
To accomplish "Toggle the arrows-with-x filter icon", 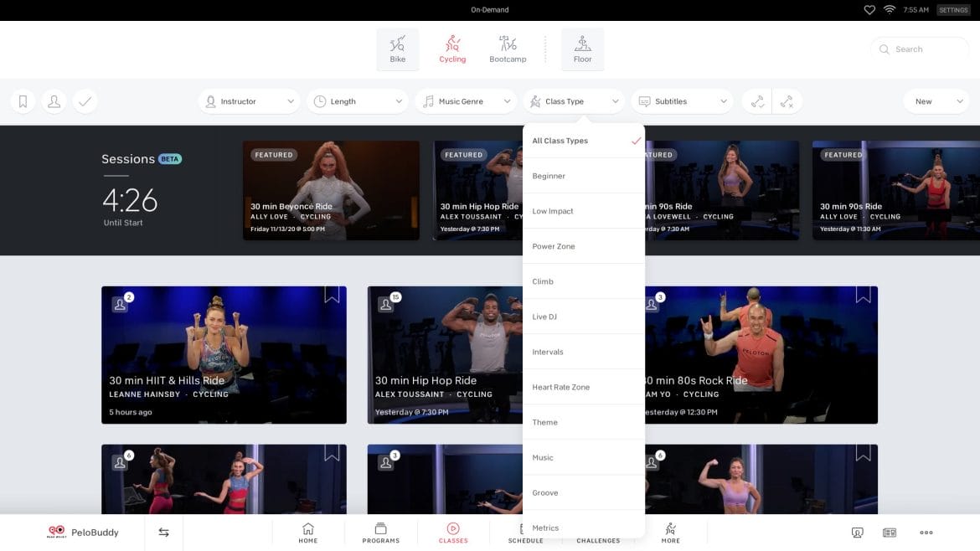I will coord(787,101).
